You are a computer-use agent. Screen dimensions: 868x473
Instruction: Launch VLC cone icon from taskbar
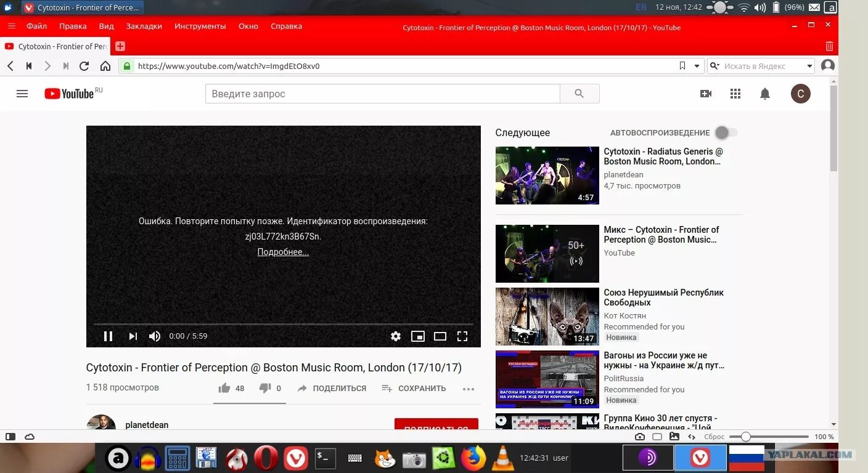click(504, 458)
